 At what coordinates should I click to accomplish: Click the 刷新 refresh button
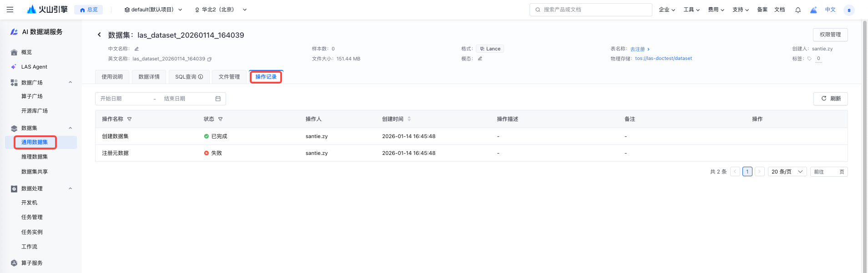click(830, 99)
